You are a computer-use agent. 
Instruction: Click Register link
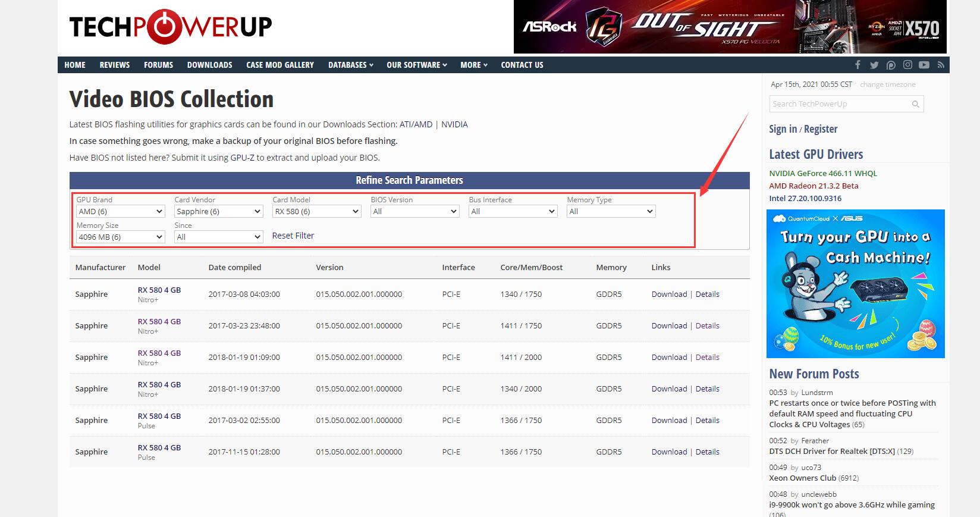pyautogui.click(x=821, y=129)
